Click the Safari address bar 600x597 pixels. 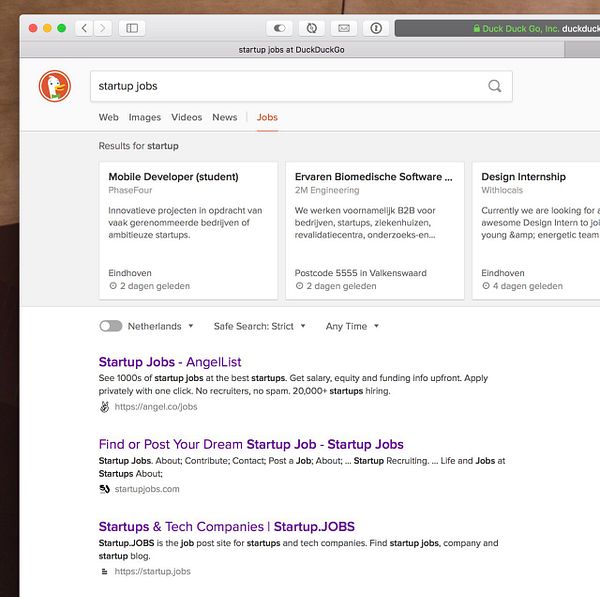click(497, 28)
